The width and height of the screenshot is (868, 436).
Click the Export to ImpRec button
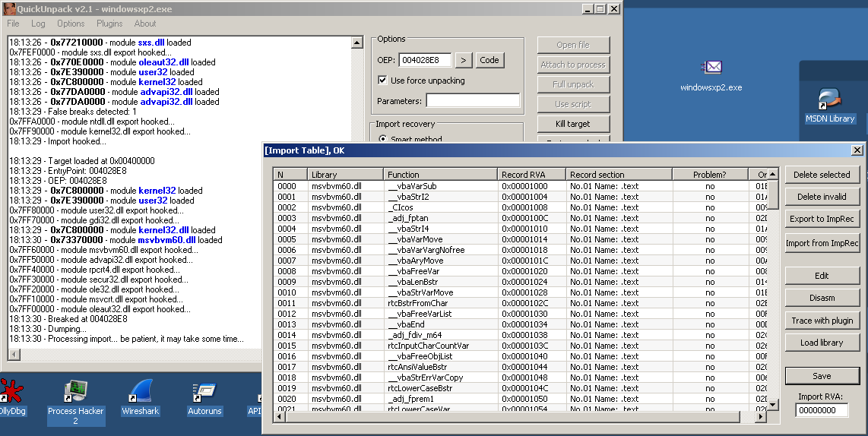(822, 219)
